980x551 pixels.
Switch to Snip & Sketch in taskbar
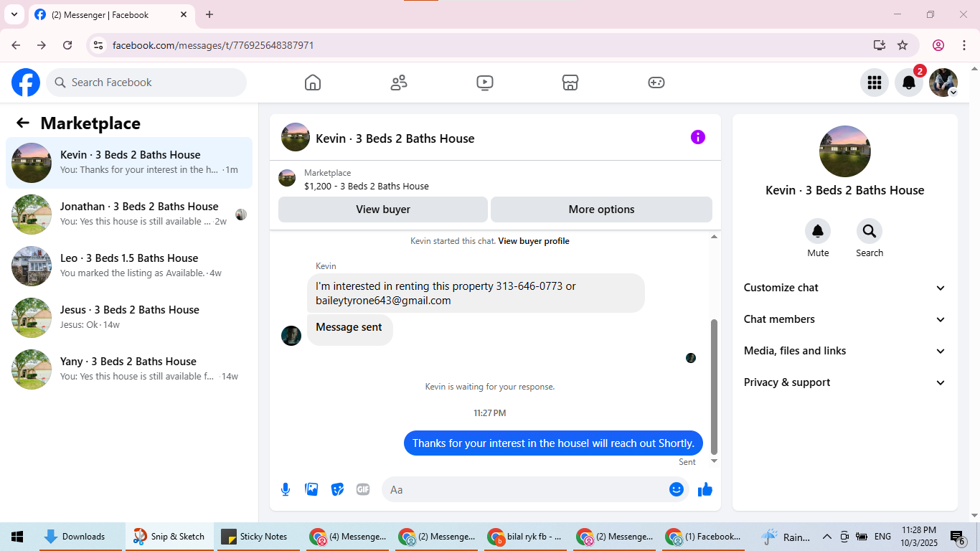(169, 537)
